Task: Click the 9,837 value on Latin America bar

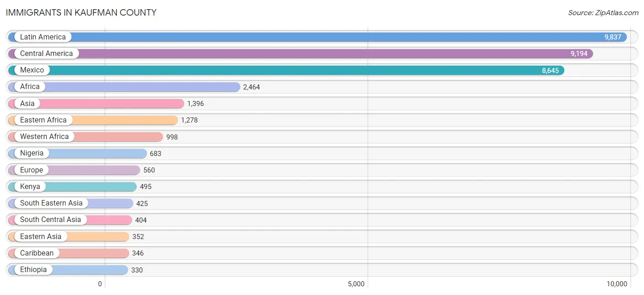Action: click(613, 37)
